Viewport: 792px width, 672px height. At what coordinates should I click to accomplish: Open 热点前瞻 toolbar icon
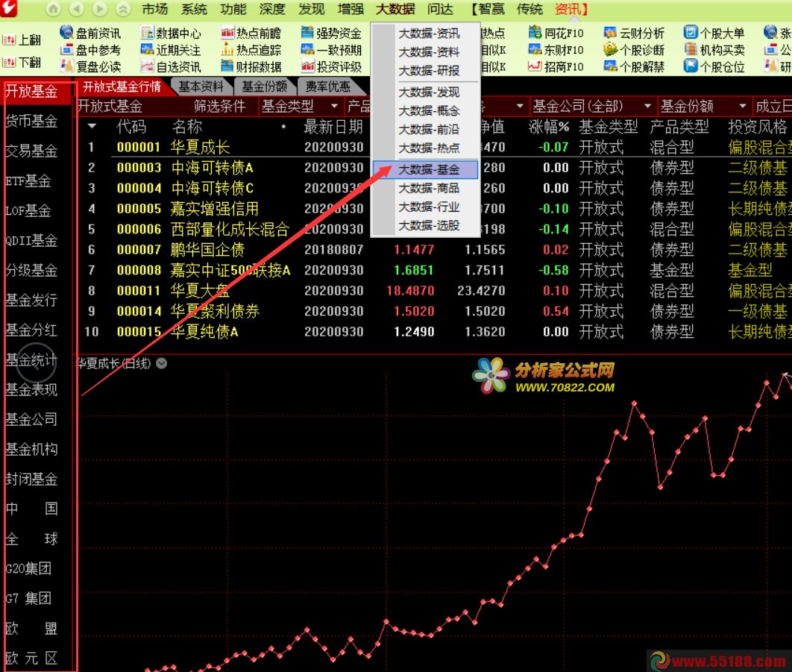[x=227, y=33]
